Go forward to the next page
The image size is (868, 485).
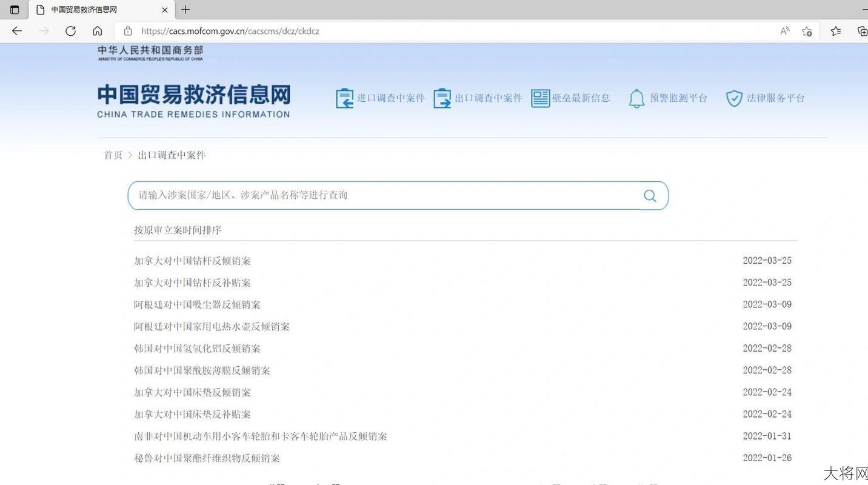(x=44, y=31)
